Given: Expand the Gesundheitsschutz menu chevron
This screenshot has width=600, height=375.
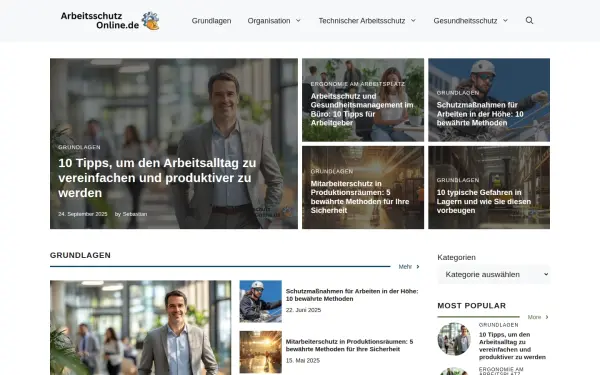Looking at the screenshot, I should pos(505,21).
